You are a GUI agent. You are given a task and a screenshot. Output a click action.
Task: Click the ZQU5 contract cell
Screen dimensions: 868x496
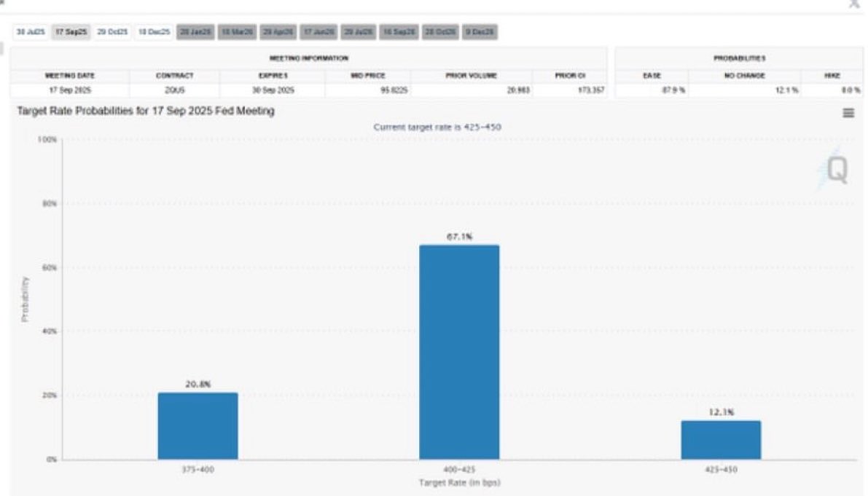(173, 91)
